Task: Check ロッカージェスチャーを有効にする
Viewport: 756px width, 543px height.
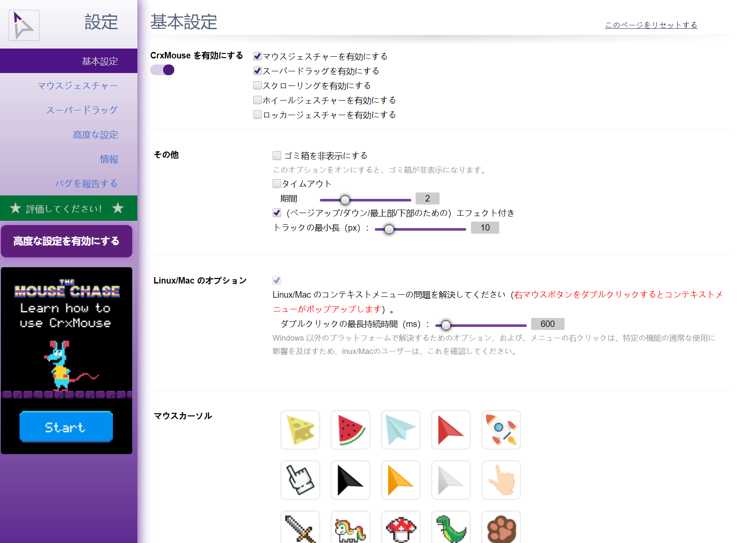Action: click(x=258, y=115)
